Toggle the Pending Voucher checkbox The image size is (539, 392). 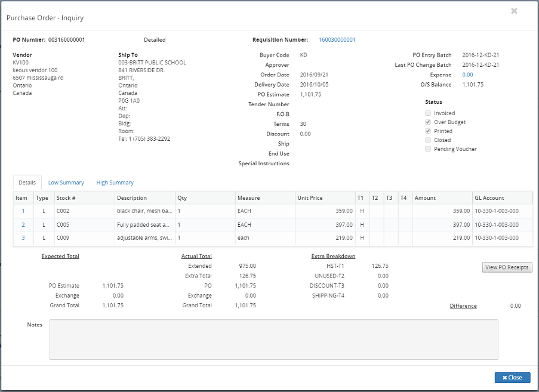(x=428, y=149)
